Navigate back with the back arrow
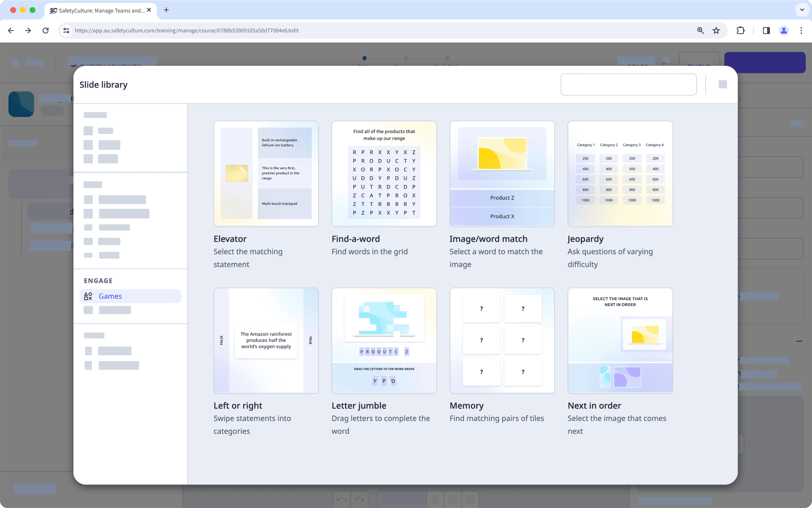The width and height of the screenshot is (812, 508). [x=11, y=30]
